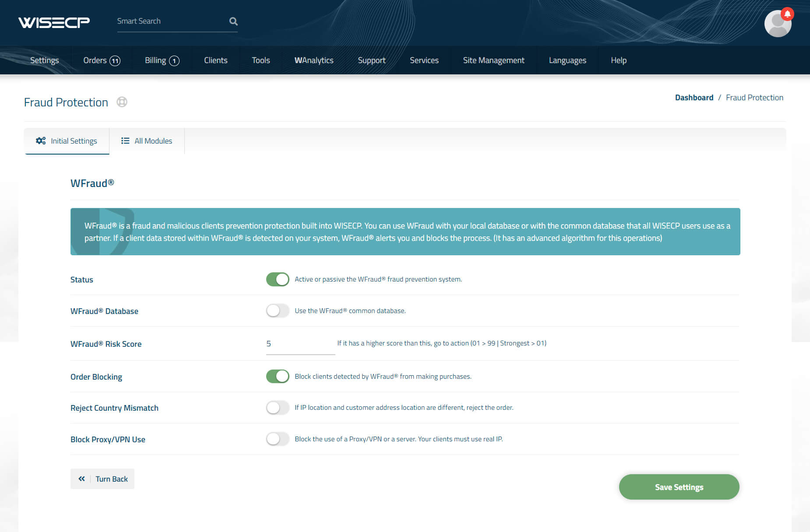Click the WFraud Risk Score input field
The height and width of the screenshot is (532, 810).
[300, 344]
